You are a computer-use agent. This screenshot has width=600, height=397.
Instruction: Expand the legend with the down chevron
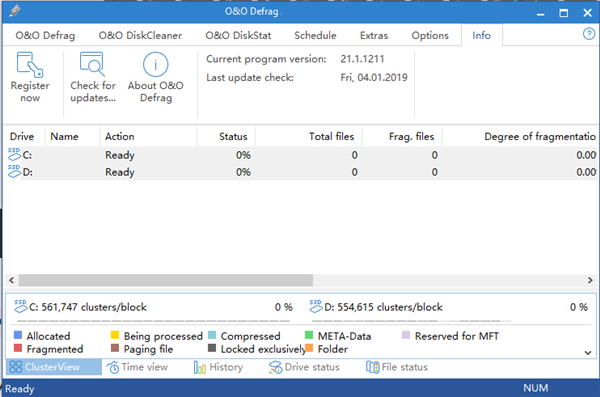click(x=588, y=353)
